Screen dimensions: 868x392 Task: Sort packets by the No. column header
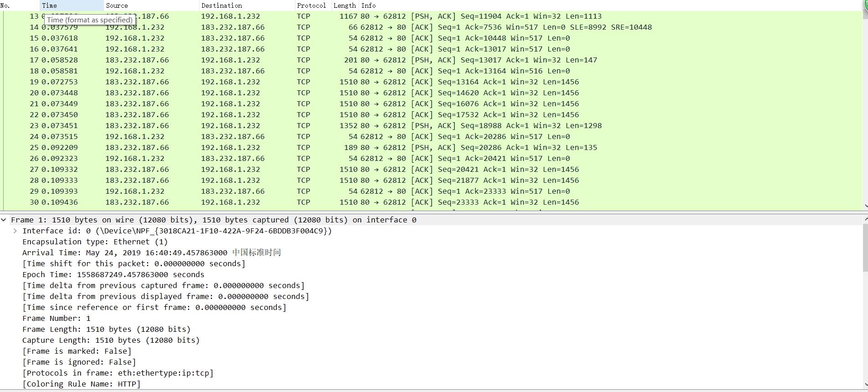20,5
